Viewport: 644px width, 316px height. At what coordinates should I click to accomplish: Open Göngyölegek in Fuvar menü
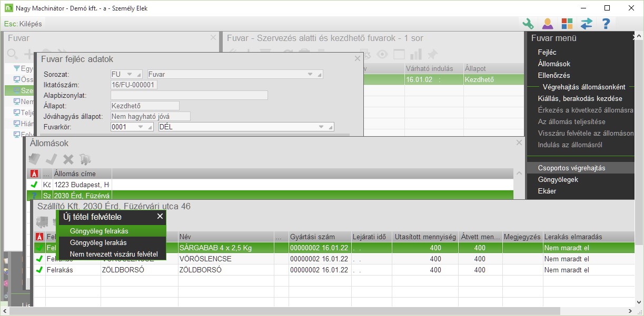558,179
